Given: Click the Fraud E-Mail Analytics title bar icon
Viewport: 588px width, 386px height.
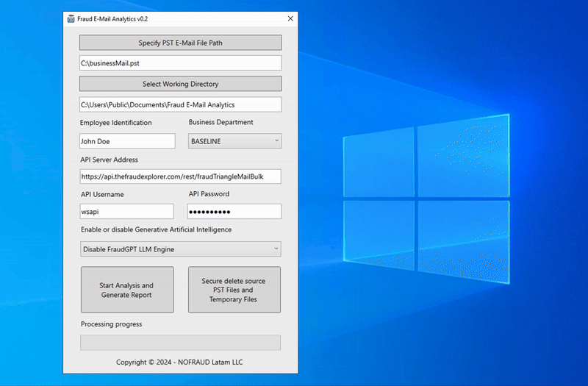Looking at the screenshot, I should click(71, 19).
